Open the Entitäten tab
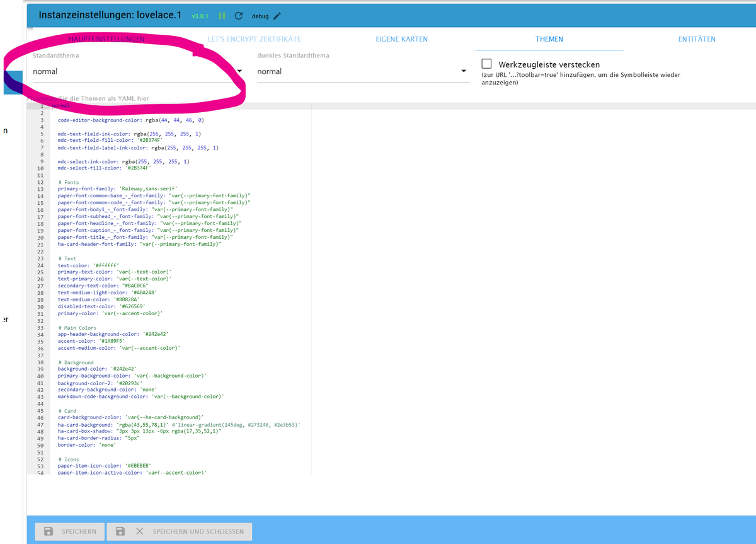756x544 pixels. (696, 39)
